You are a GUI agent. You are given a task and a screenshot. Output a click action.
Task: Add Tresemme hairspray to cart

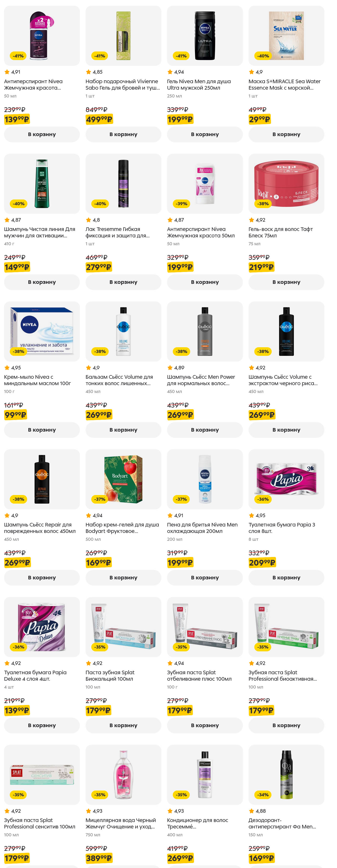click(123, 282)
